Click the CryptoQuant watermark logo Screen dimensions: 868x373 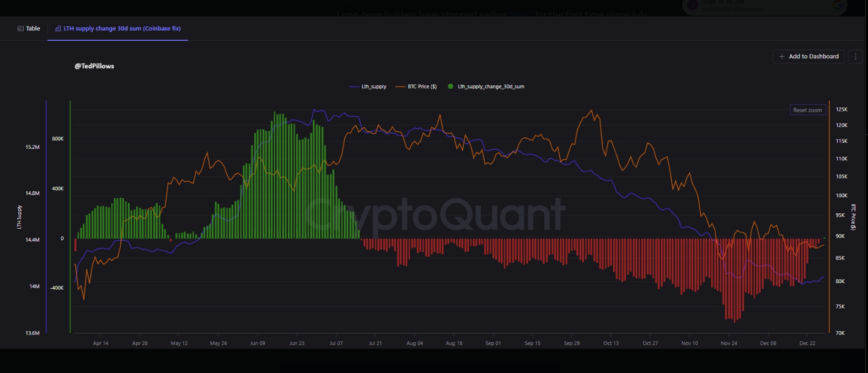coord(436,214)
